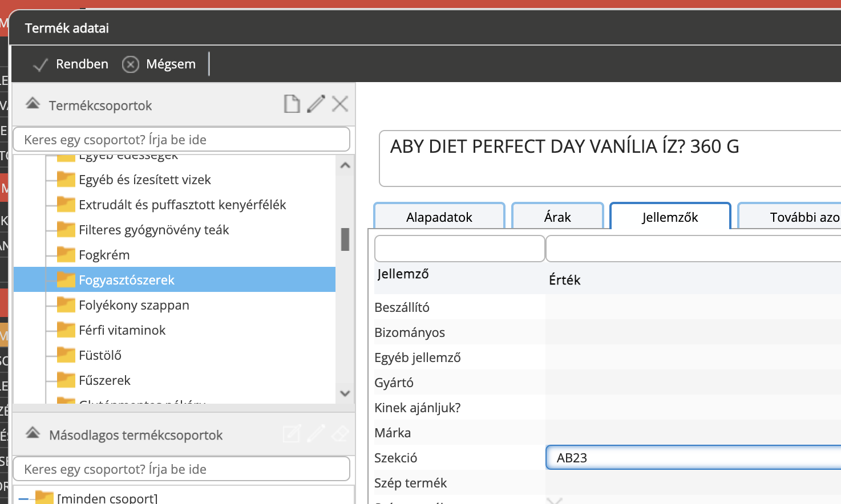Select the Fogkrém folder in tree
Viewport: 841px width, 504px height.
click(x=104, y=255)
